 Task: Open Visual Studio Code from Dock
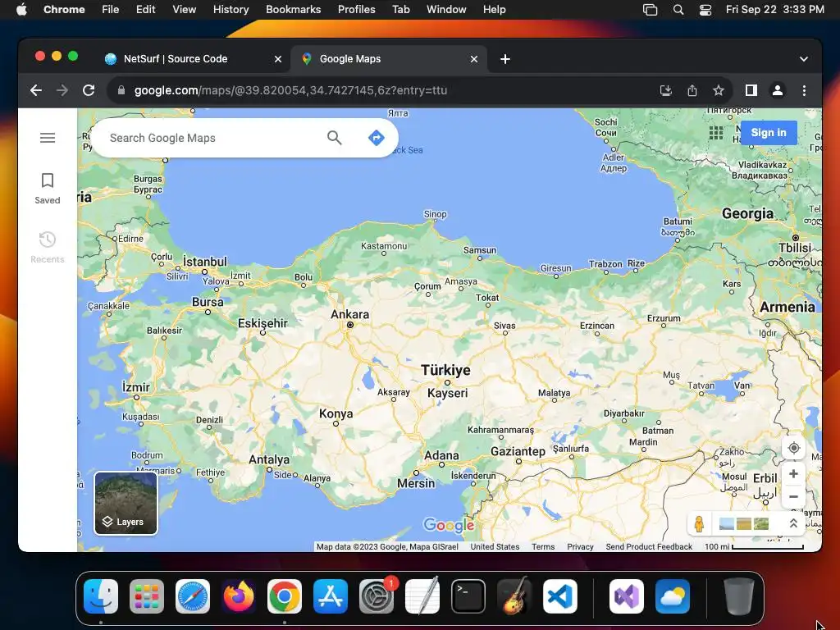(559, 596)
